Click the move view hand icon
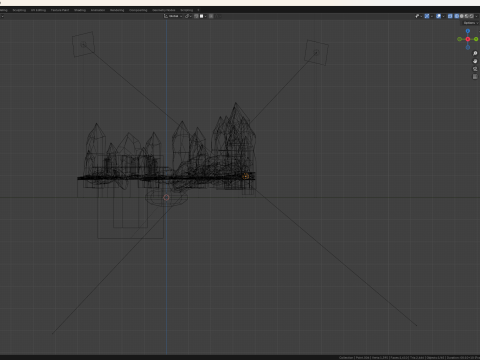The height and width of the screenshot is (360, 480). (x=475, y=61)
